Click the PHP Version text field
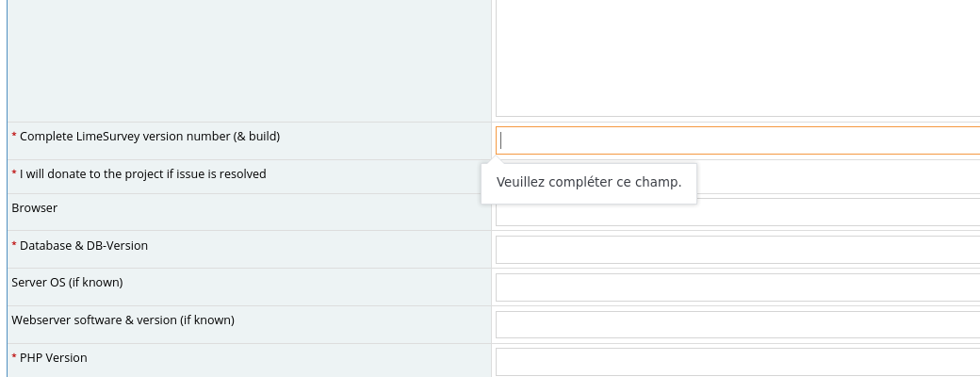 (737, 362)
